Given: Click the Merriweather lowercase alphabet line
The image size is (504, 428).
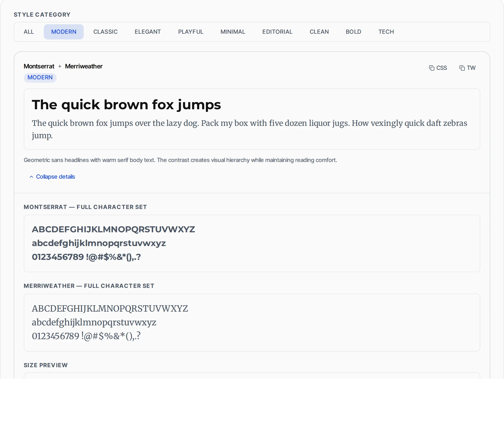Looking at the screenshot, I should (x=94, y=323).
